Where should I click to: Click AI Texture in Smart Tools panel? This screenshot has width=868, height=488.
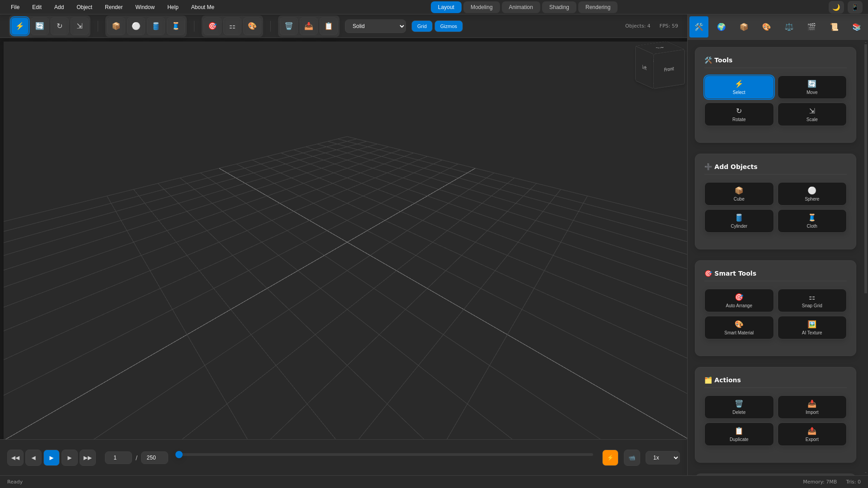coord(812,328)
